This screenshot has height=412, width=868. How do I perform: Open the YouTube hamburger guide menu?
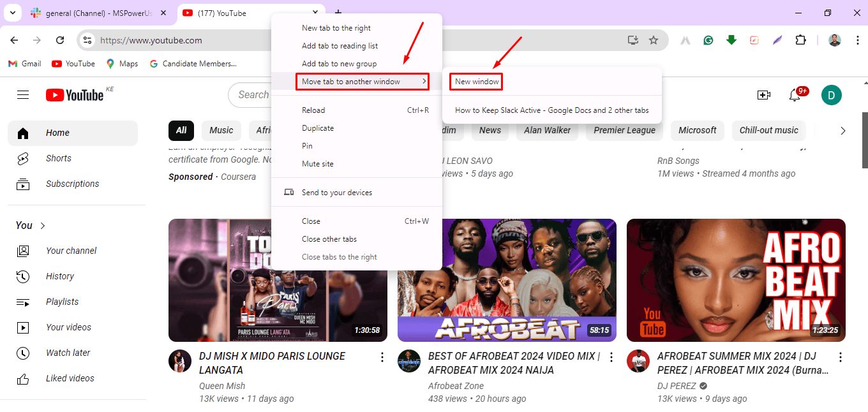23,95
